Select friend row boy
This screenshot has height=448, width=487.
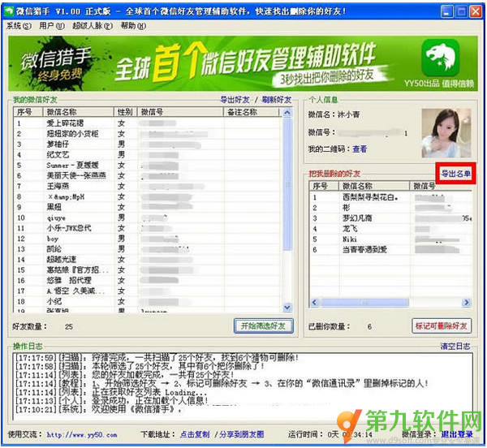(148, 239)
